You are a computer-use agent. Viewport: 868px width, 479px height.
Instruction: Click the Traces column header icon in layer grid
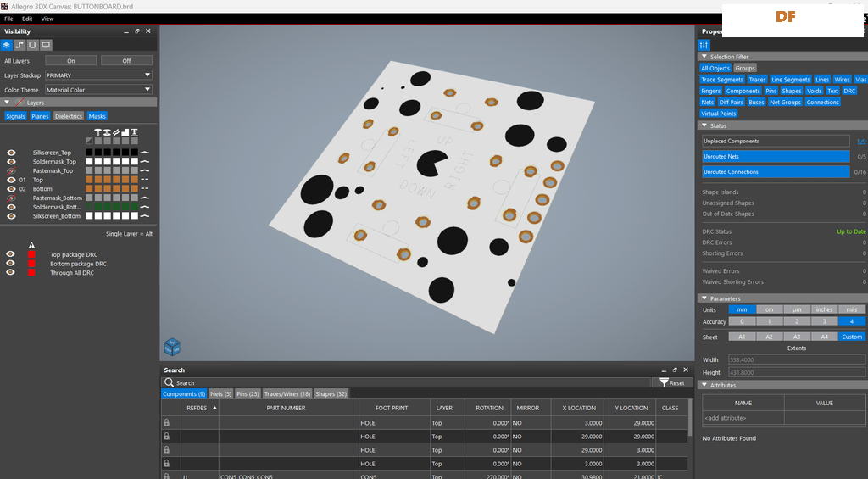[x=115, y=132]
